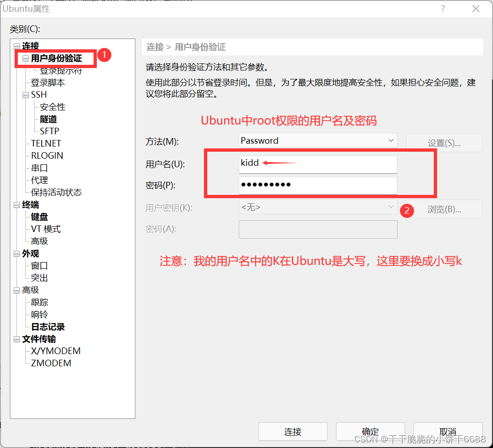
Task: Select 文件传输 category
Action: (x=39, y=340)
